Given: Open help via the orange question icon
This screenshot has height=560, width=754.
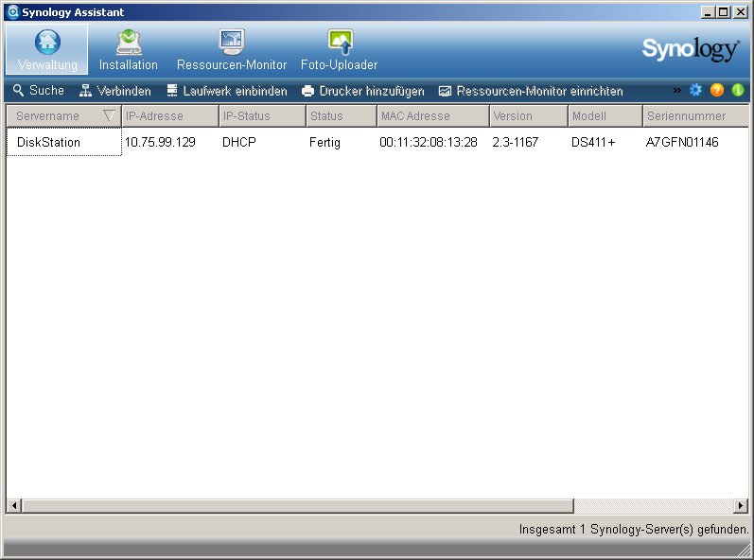Looking at the screenshot, I should (x=716, y=90).
